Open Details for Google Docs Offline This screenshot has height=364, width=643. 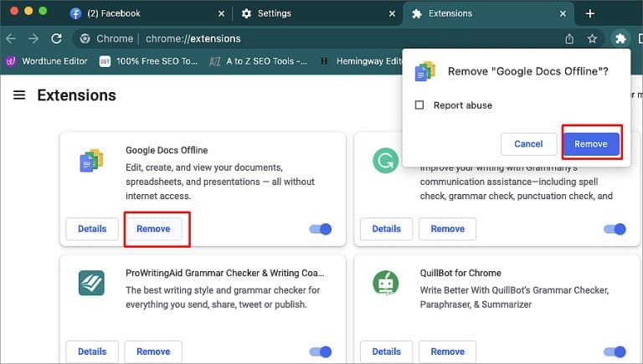92,228
